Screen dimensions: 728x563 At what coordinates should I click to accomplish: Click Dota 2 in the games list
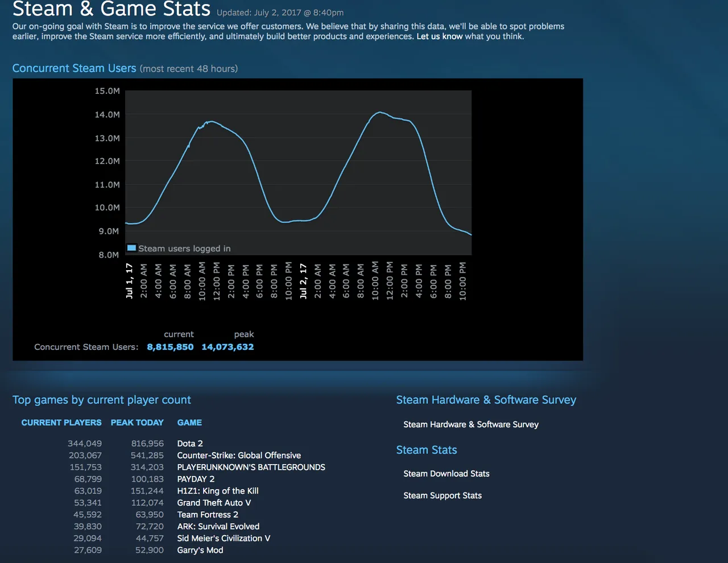[190, 444]
